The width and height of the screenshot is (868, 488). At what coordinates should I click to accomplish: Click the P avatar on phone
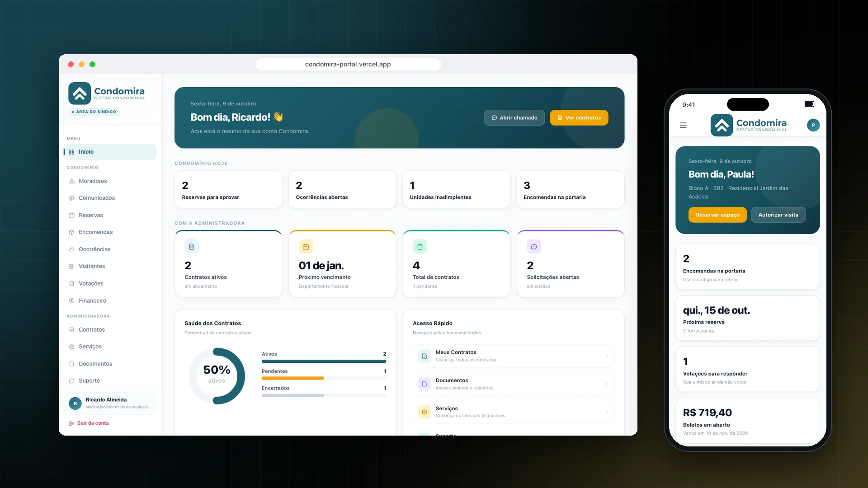click(x=813, y=125)
